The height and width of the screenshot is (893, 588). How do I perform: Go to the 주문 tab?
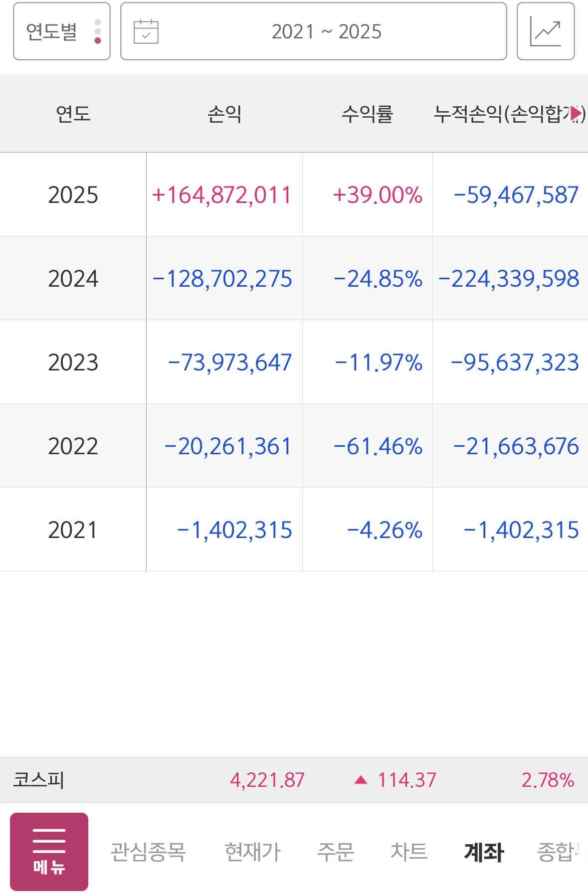point(335,852)
